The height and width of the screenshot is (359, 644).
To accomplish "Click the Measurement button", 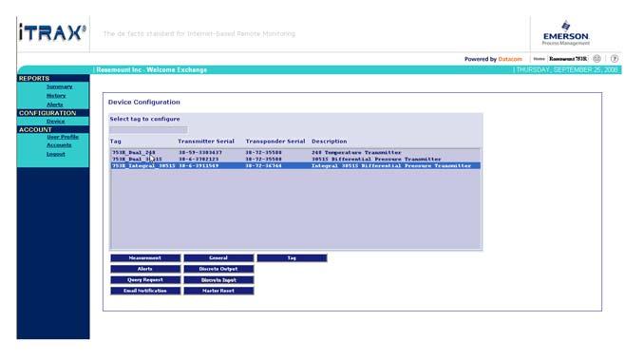I will pos(145,258).
